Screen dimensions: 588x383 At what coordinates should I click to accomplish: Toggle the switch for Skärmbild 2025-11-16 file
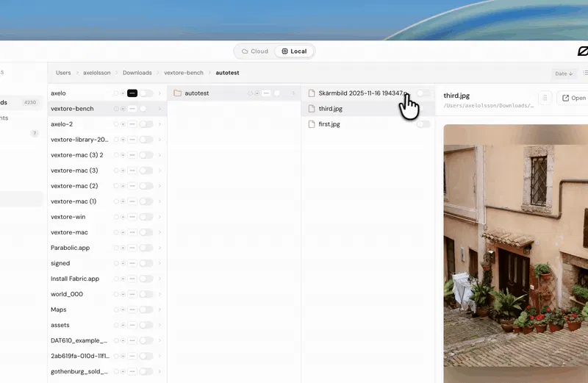(423, 93)
